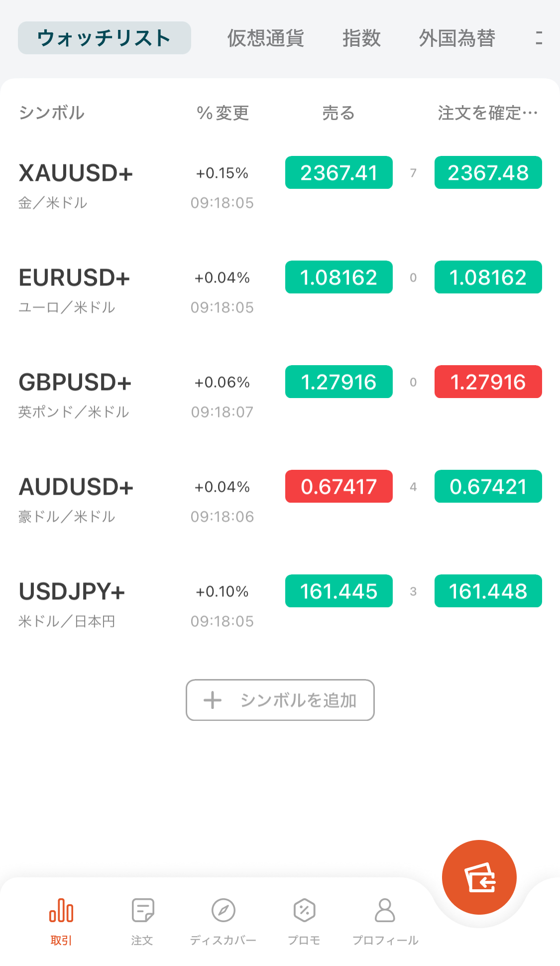Tap USDJPY+ buy price 161.448
The image size is (560, 966).
(x=488, y=591)
